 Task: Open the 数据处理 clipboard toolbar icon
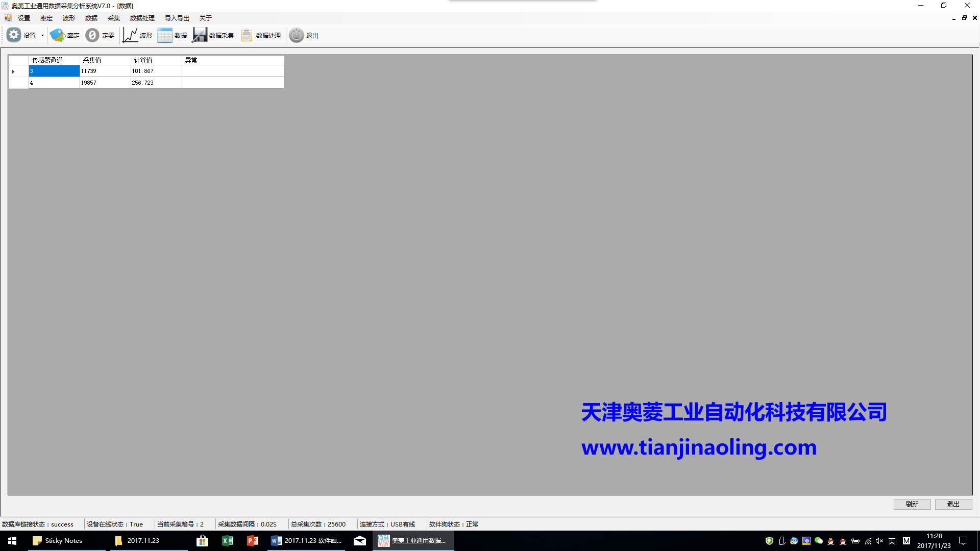tap(247, 35)
